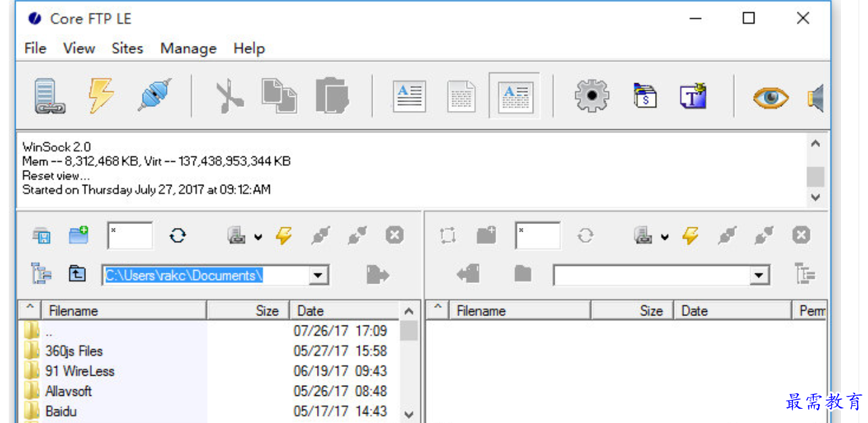Screen dimensions: 868x423
Task: Sort local files by Size column
Action: 248,311
